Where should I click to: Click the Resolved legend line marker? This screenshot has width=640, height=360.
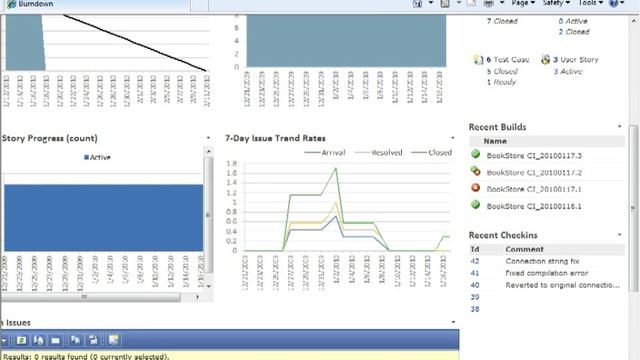click(362, 153)
